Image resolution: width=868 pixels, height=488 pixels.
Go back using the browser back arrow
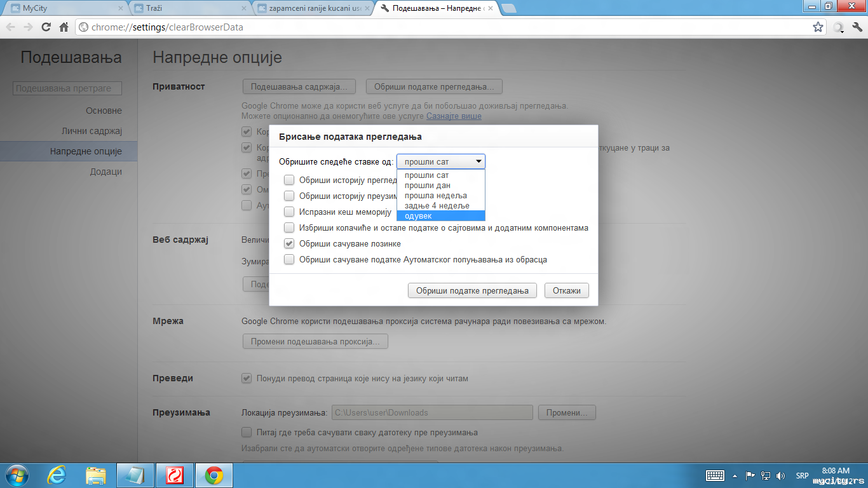[11, 27]
